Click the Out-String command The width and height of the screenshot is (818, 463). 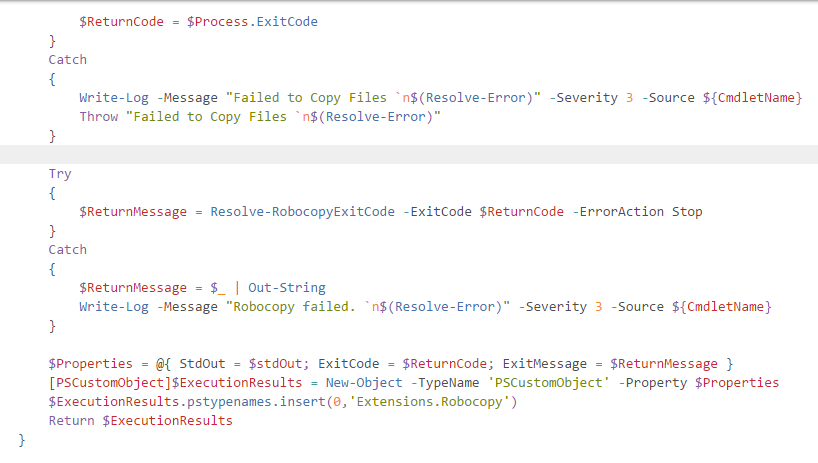[286, 288]
